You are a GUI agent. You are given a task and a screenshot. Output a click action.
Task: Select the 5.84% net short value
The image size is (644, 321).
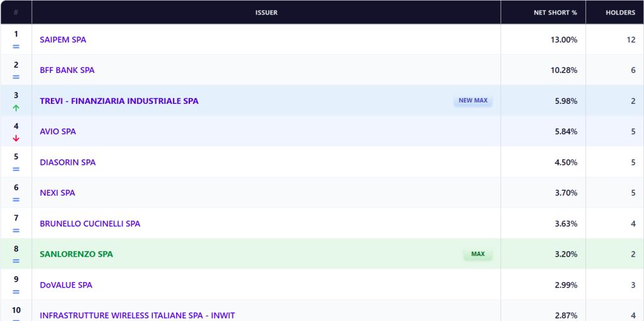(566, 132)
